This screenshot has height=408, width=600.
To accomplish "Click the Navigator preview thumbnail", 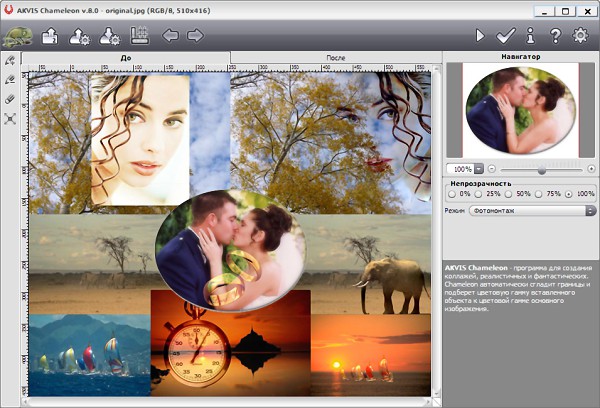I will click(x=520, y=109).
